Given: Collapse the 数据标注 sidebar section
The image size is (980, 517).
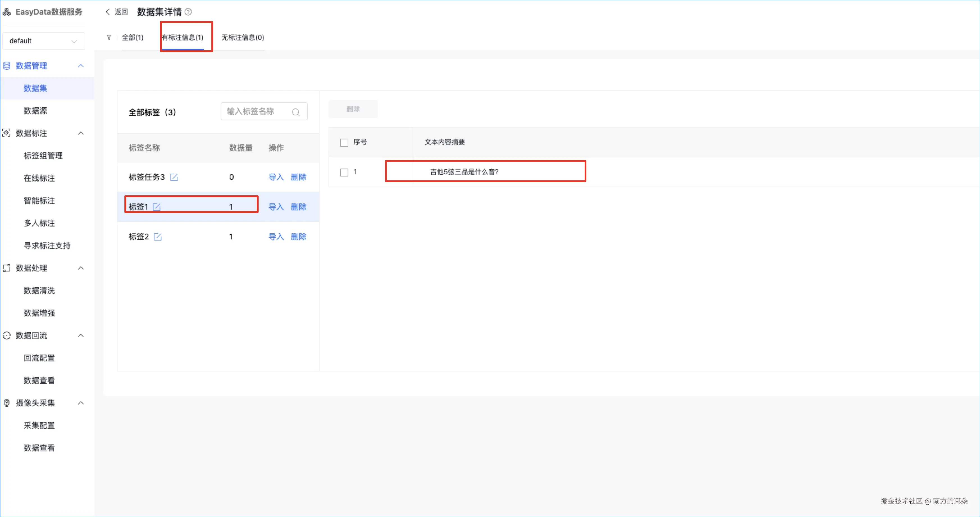Looking at the screenshot, I should (x=81, y=133).
